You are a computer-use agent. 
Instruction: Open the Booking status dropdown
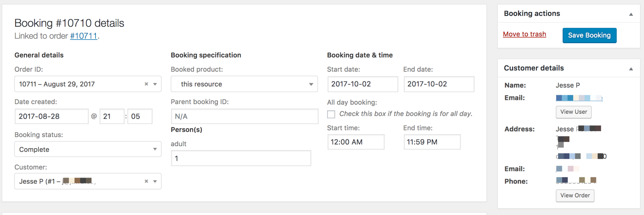click(x=155, y=149)
